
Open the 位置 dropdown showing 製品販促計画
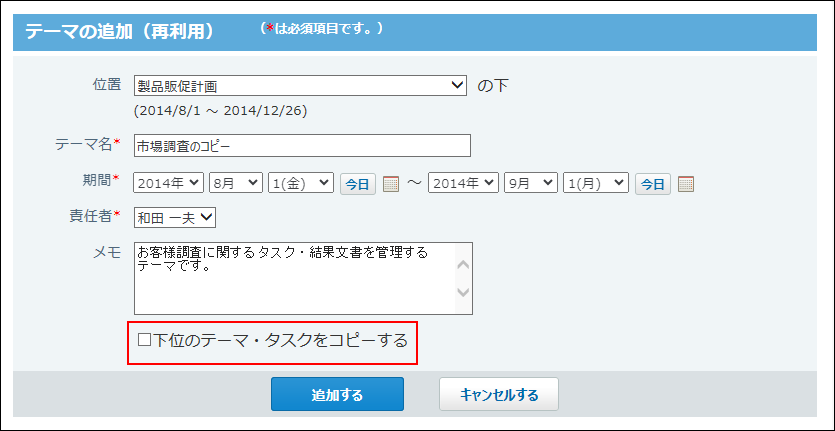click(300, 85)
